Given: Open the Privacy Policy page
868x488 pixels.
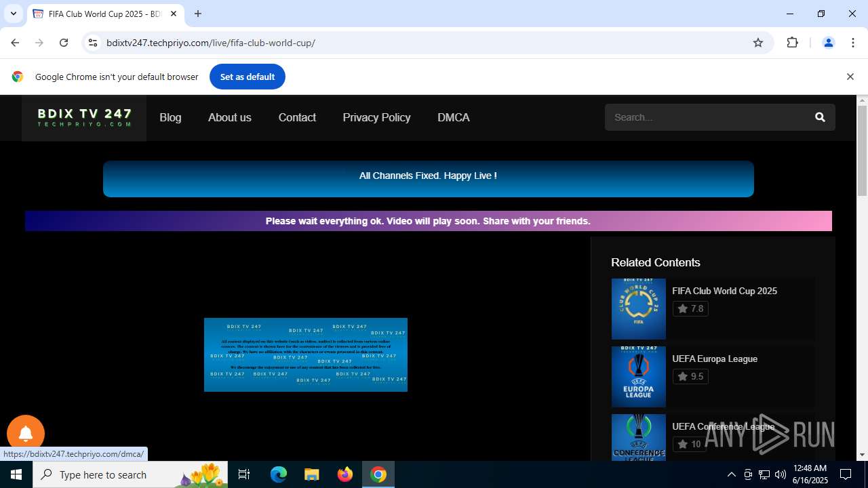Looking at the screenshot, I should 376,117.
